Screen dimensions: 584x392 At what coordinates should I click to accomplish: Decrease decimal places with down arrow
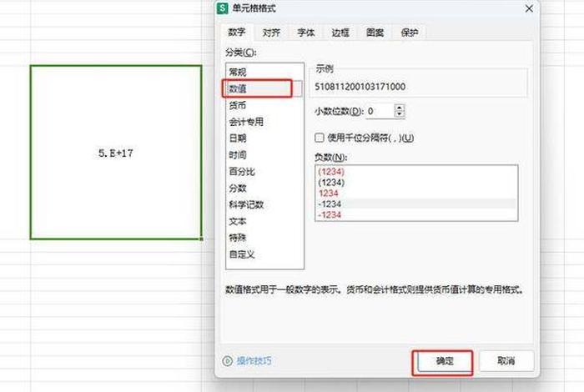pyautogui.click(x=400, y=114)
